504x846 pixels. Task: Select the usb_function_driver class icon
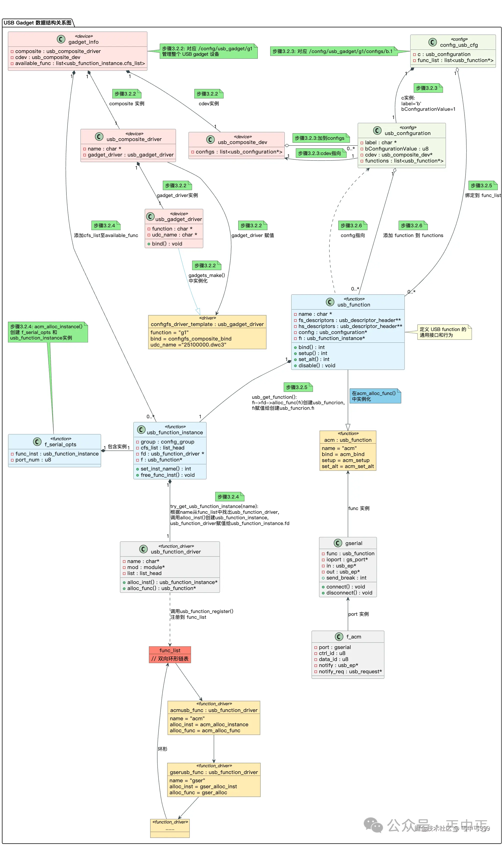143,549
